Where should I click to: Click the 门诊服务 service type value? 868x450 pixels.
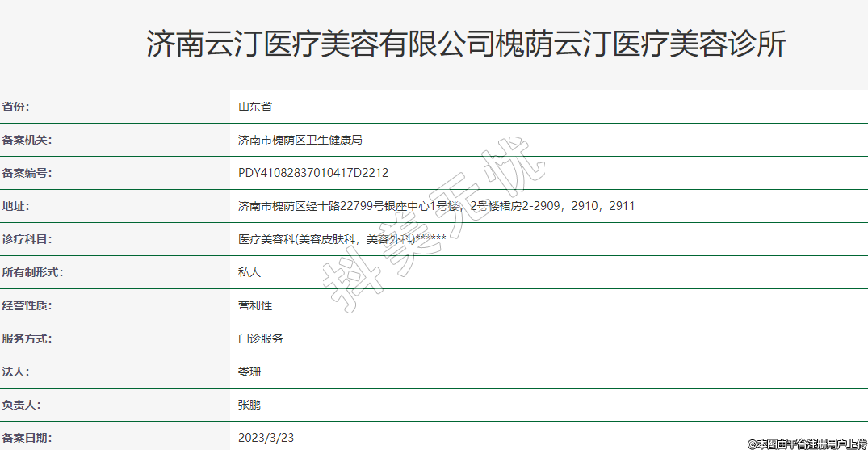click(x=261, y=339)
